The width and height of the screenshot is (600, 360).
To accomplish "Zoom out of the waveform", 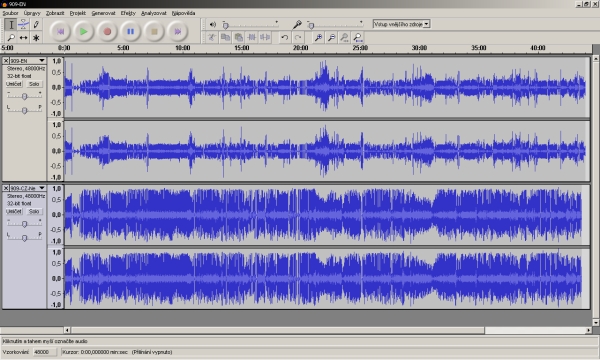I will pos(331,37).
